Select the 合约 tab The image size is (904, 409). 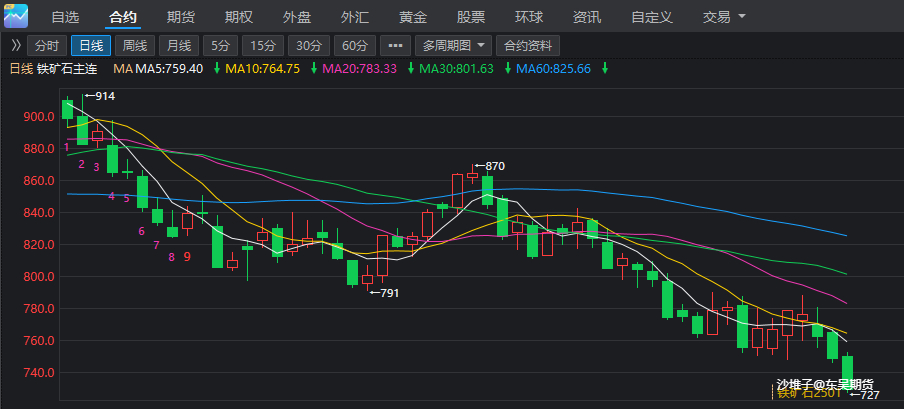pos(123,17)
